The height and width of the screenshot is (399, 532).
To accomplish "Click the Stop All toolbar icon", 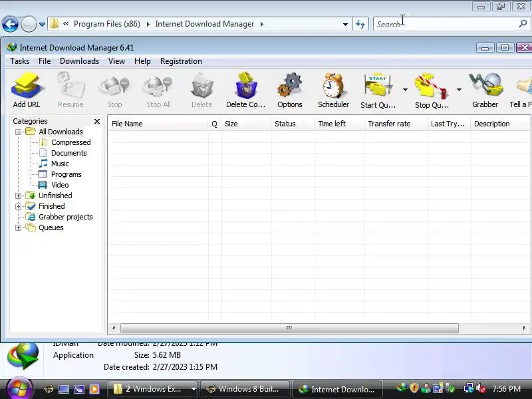I will coord(158,90).
